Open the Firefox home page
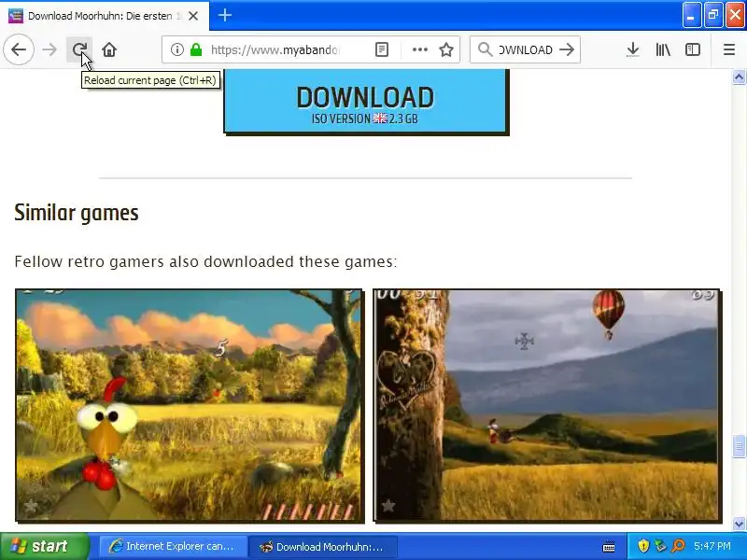Image resolution: width=747 pixels, height=560 pixels. pos(109,49)
